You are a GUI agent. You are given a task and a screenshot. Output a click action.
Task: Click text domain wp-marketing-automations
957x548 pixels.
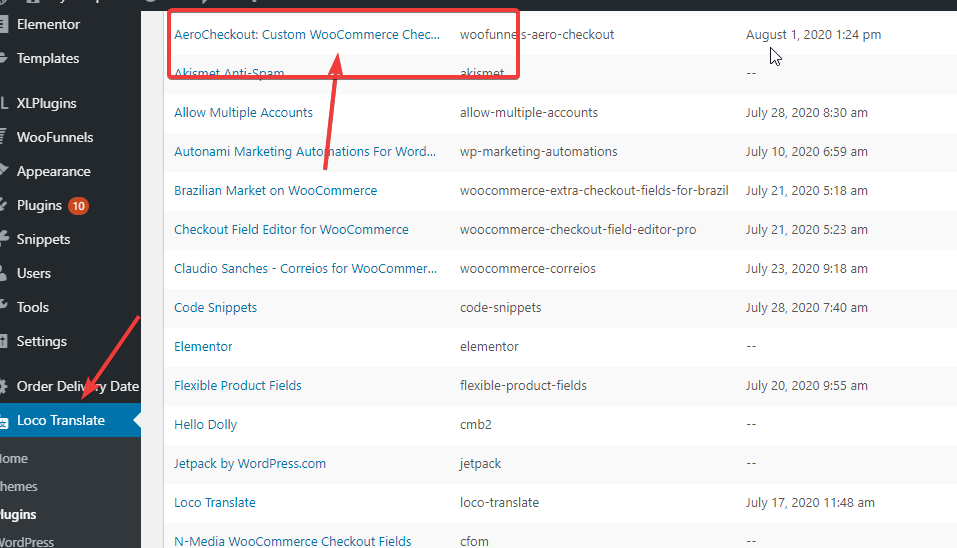point(538,152)
